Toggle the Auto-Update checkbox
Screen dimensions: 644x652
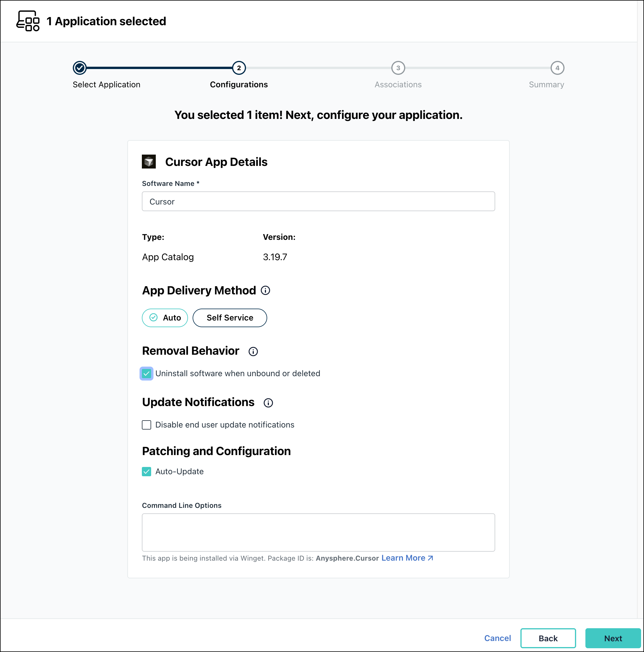146,472
